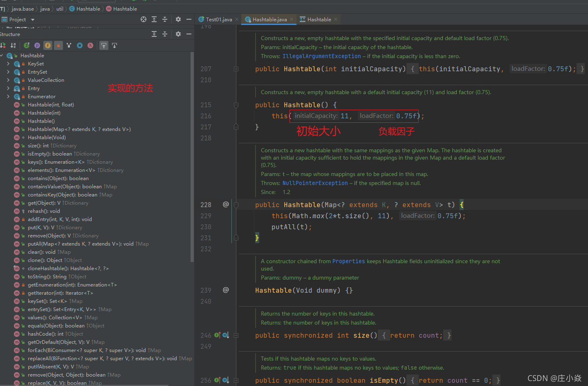Close the Hashtable.java tab
Screen dimensions: 588x386
click(292, 19)
